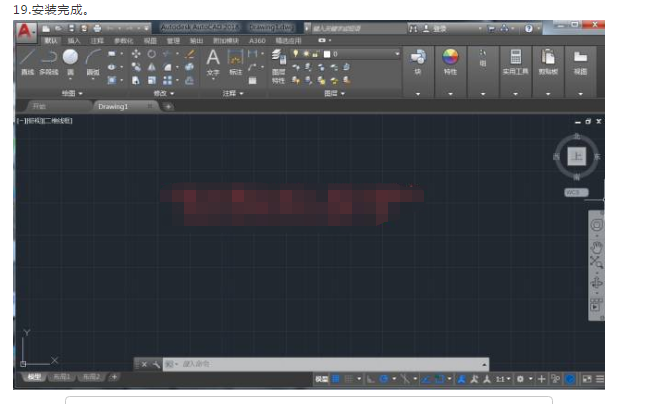Select the Text (文字) tool
645x404 pixels.
pyautogui.click(x=213, y=62)
